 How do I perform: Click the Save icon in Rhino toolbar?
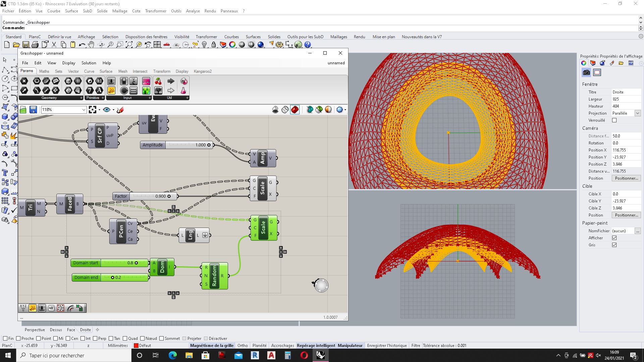(x=25, y=45)
